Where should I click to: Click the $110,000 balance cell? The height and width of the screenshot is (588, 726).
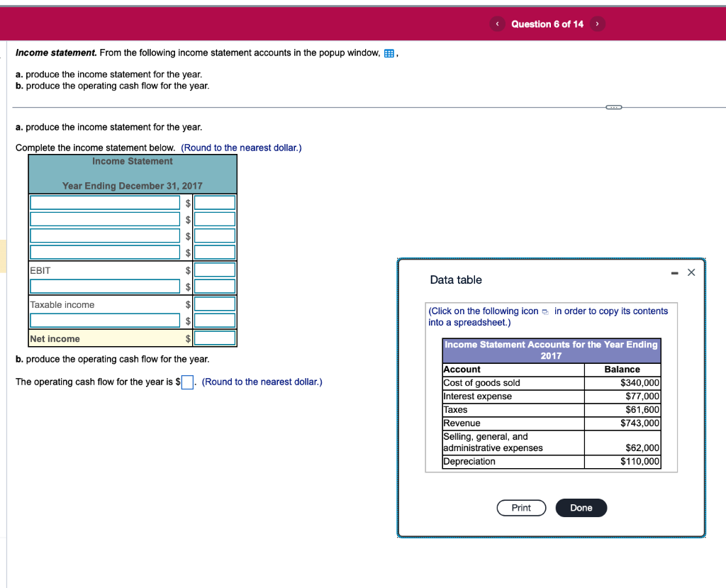coord(622,462)
